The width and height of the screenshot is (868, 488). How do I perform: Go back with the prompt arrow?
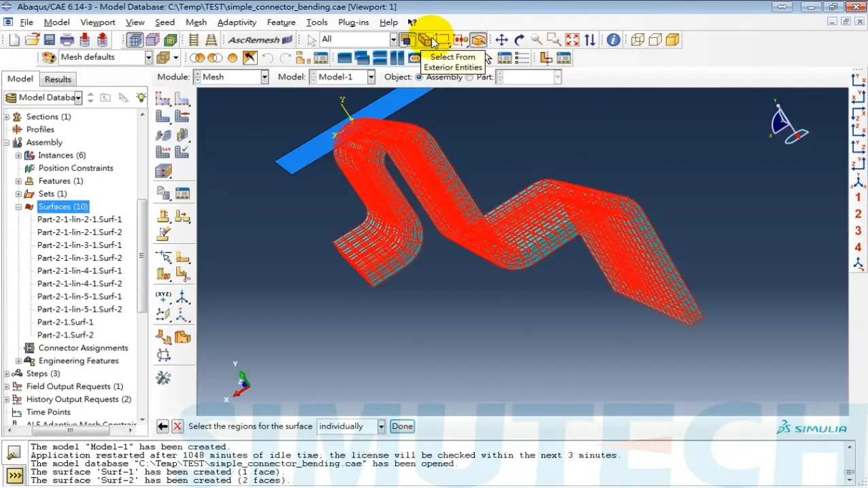click(163, 426)
